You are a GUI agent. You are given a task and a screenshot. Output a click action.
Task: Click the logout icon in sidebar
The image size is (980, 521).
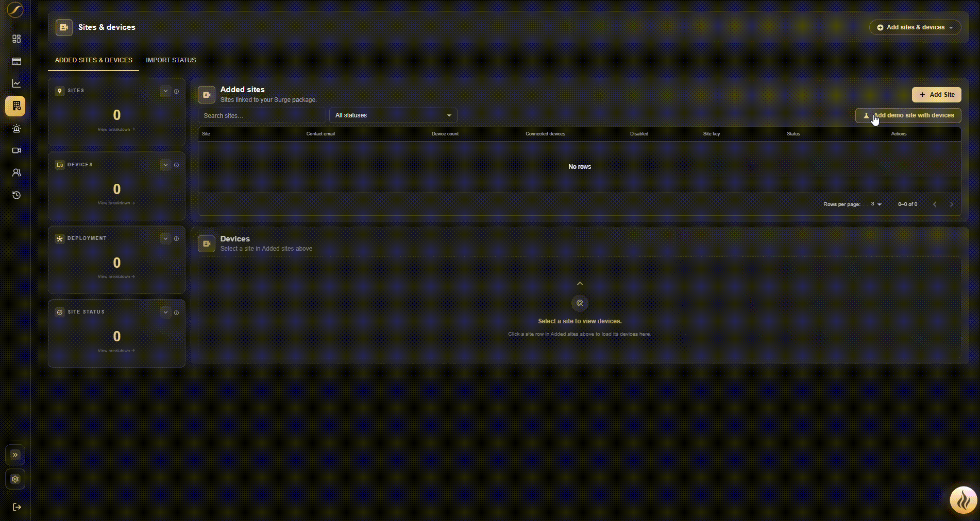click(16, 507)
